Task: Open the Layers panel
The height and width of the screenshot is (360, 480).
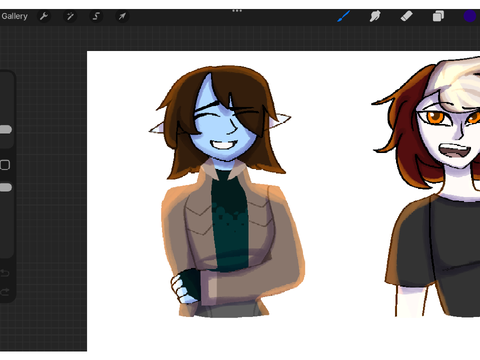Action: (438, 16)
